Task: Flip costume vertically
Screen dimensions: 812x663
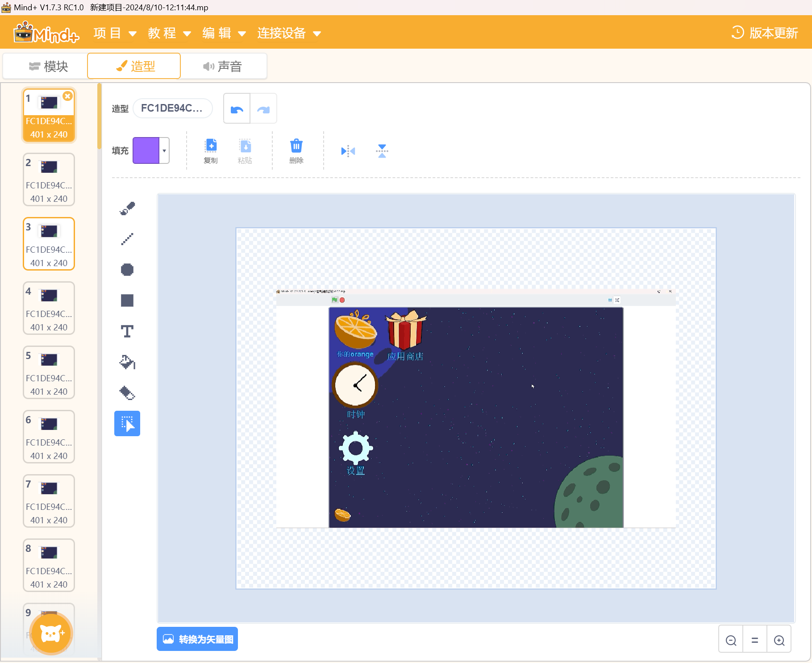Action: (x=382, y=151)
